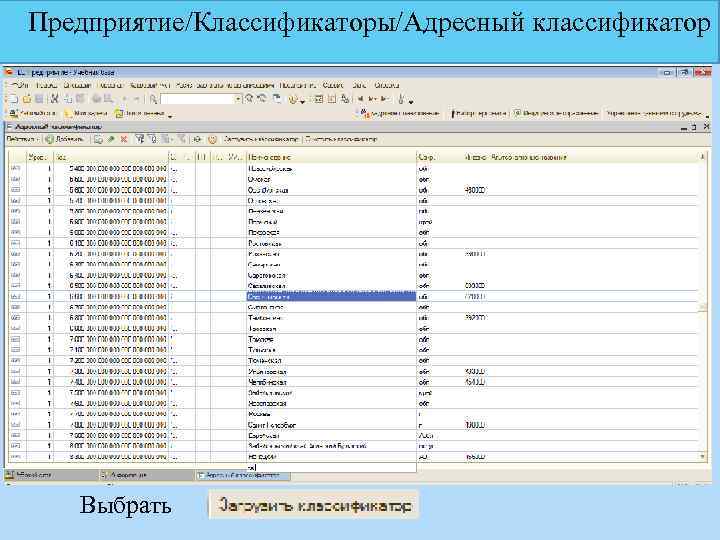
Task: Click the copy-record icon after Добавить
Action: (x=98, y=139)
